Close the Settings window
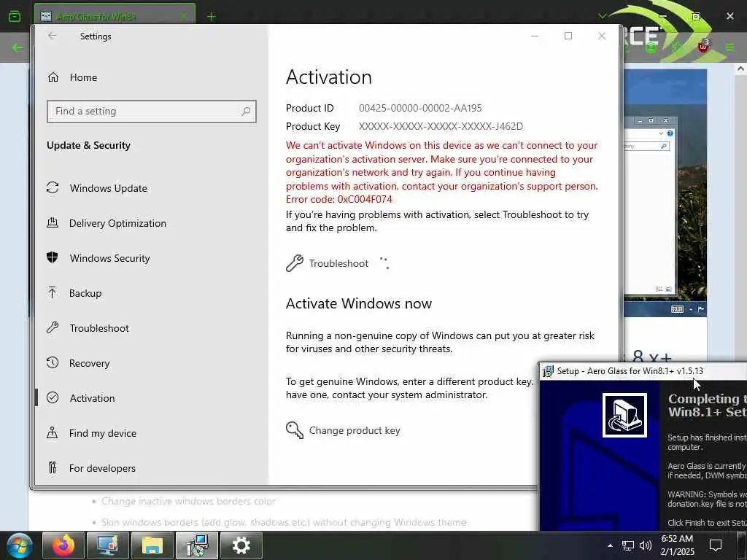 [x=602, y=36]
